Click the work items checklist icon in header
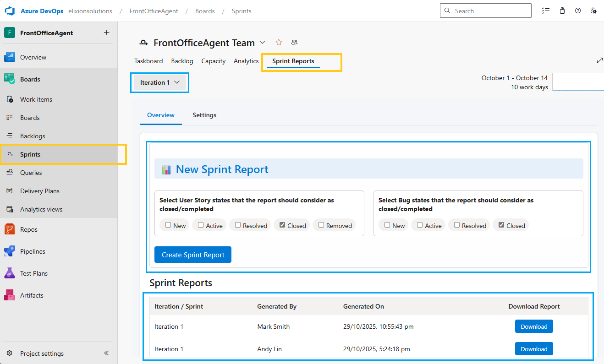Image resolution: width=604 pixels, height=364 pixels. tap(545, 11)
